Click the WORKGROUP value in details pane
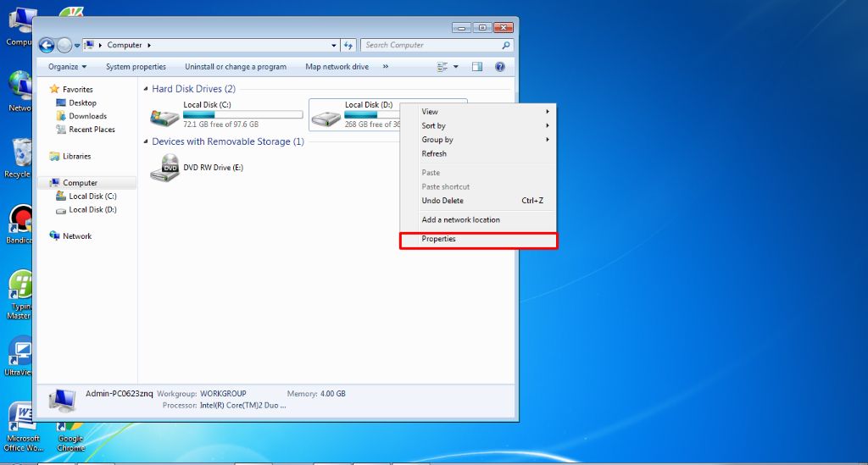The width and height of the screenshot is (868, 465). click(x=223, y=394)
